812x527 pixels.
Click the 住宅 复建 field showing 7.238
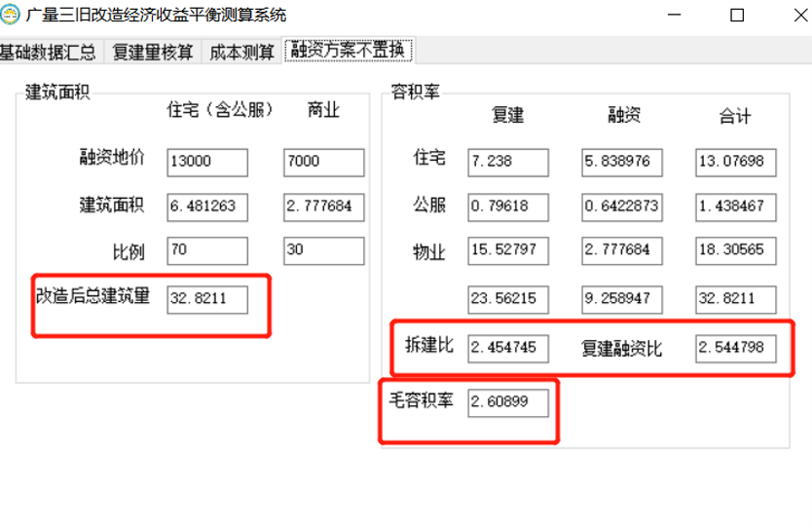(x=507, y=162)
